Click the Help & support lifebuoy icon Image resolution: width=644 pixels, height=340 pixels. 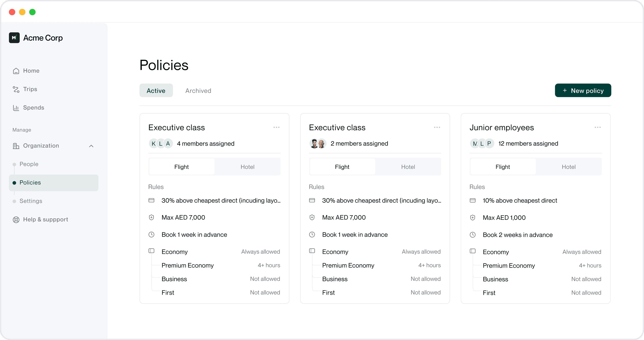click(x=16, y=220)
